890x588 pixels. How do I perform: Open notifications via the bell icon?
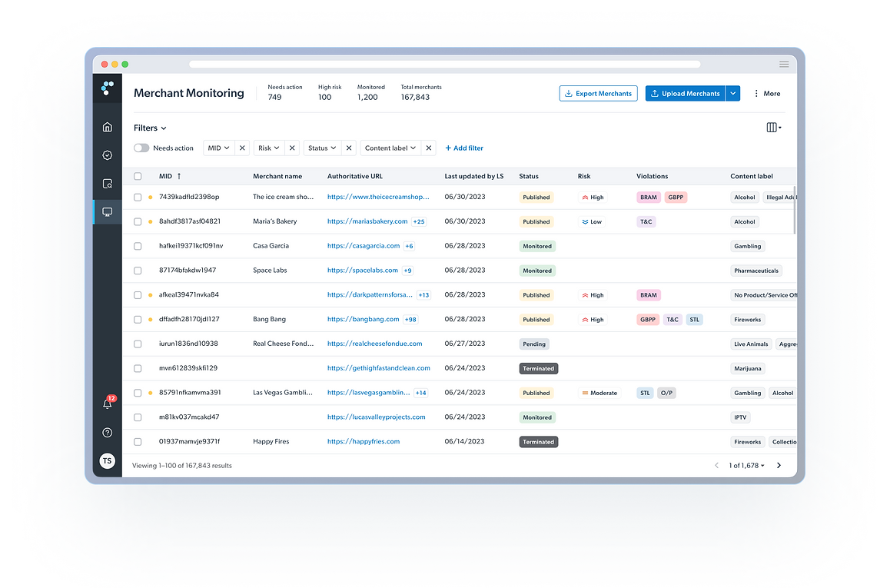tap(107, 404)
